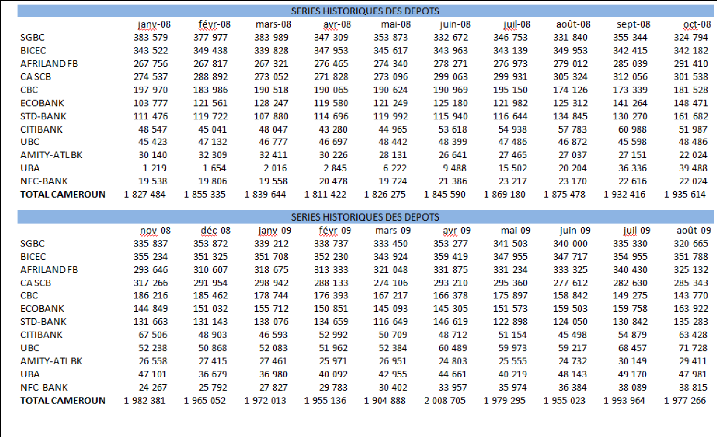Click the STD-BANK value 131 663
717x437 pixels.
tap(151, 322)
